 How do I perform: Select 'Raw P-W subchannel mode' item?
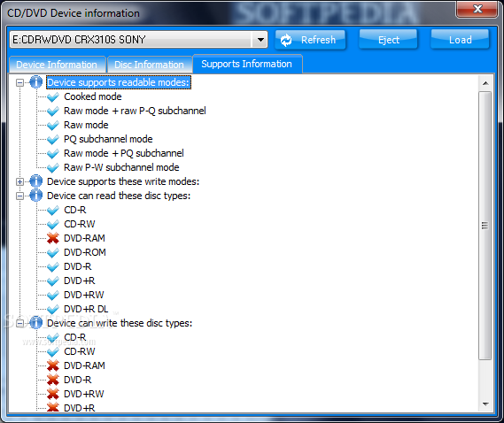[x=121, y=167]
